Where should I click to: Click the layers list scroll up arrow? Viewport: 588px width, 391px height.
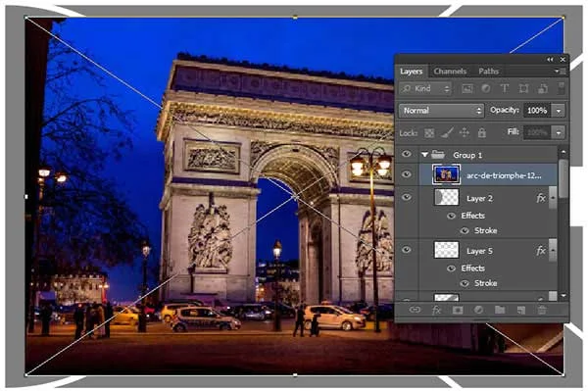pos(563,152)
